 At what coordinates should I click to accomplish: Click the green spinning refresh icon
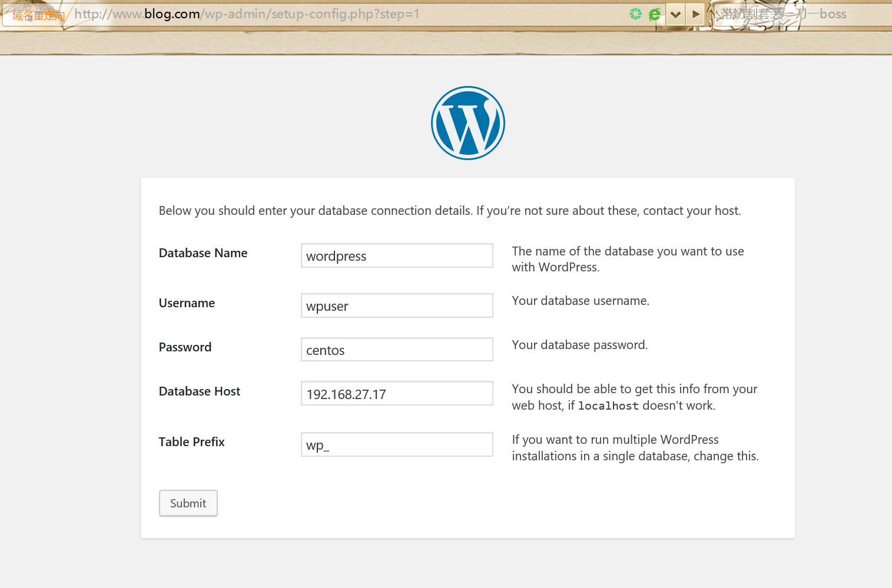[x=635, y=14]
